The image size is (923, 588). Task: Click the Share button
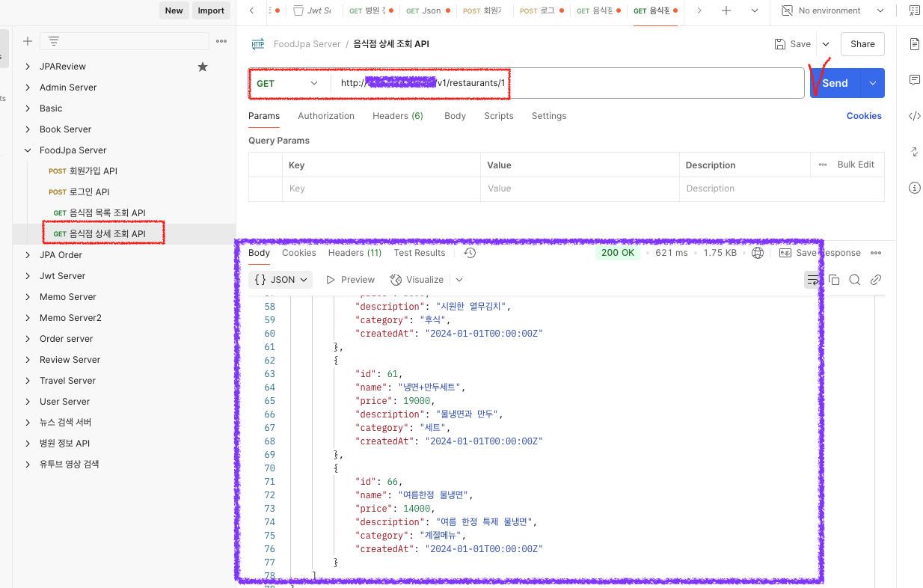[862, 44]
